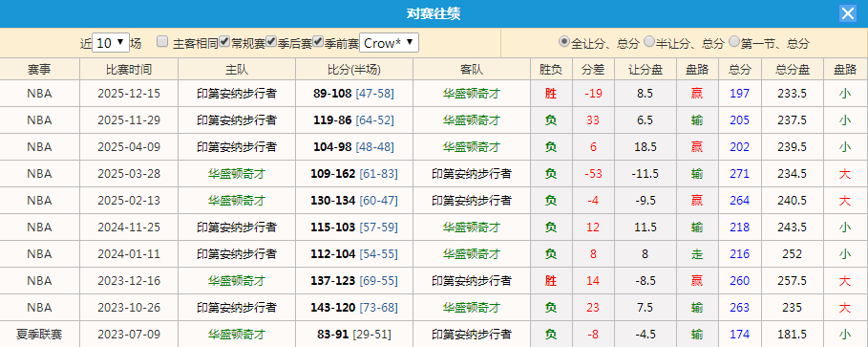Open the Crow* company dropdown
The width and height of the screenshot is (868, 347).
point(390,43)
